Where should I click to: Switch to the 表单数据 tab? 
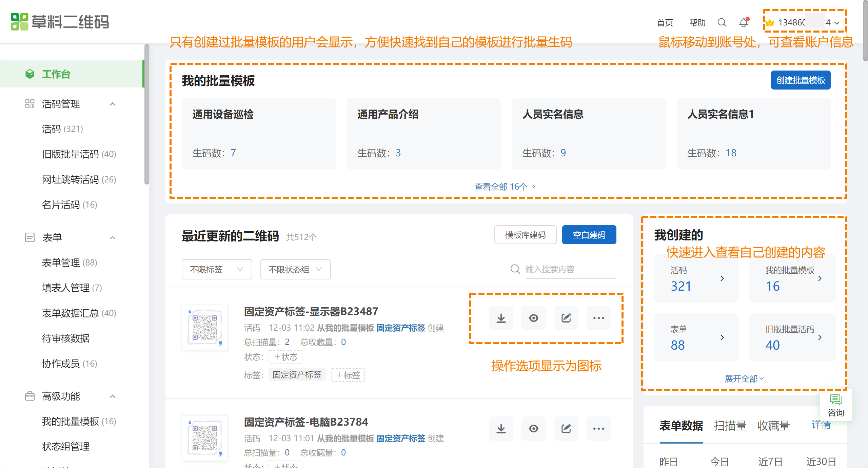[682, 426]
